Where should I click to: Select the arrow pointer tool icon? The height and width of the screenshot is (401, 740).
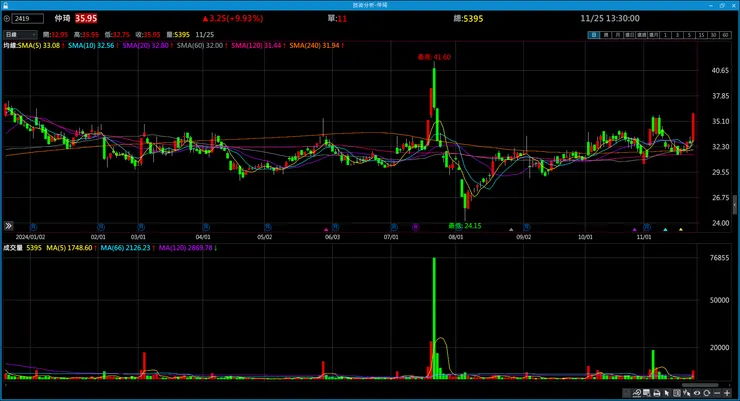click(x=667, y=393)
